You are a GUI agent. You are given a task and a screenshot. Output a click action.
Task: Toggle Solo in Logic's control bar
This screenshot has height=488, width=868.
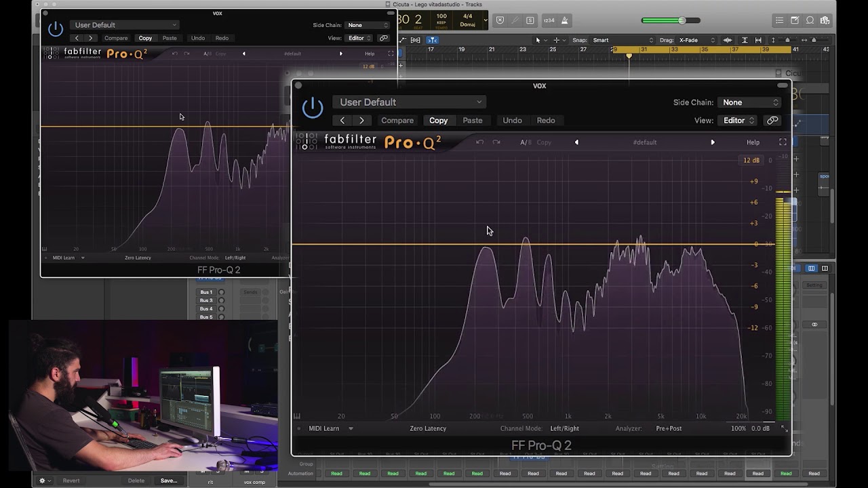click(530, 20)
